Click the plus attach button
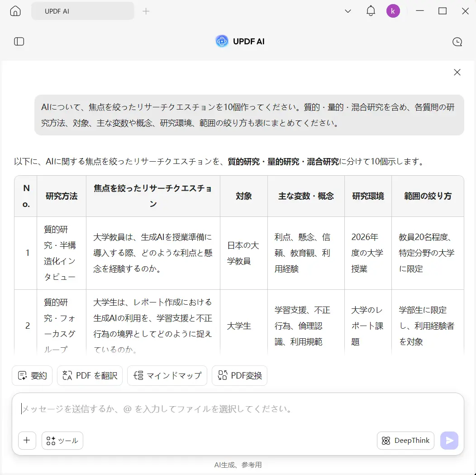This screenshot has height=475, width=476. pyautogui.click(x=27, y=441)
